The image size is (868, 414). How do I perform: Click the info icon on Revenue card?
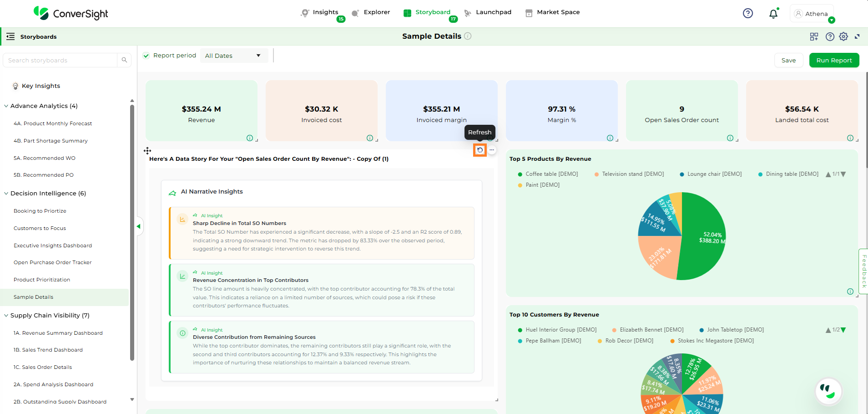coord(250,138)
